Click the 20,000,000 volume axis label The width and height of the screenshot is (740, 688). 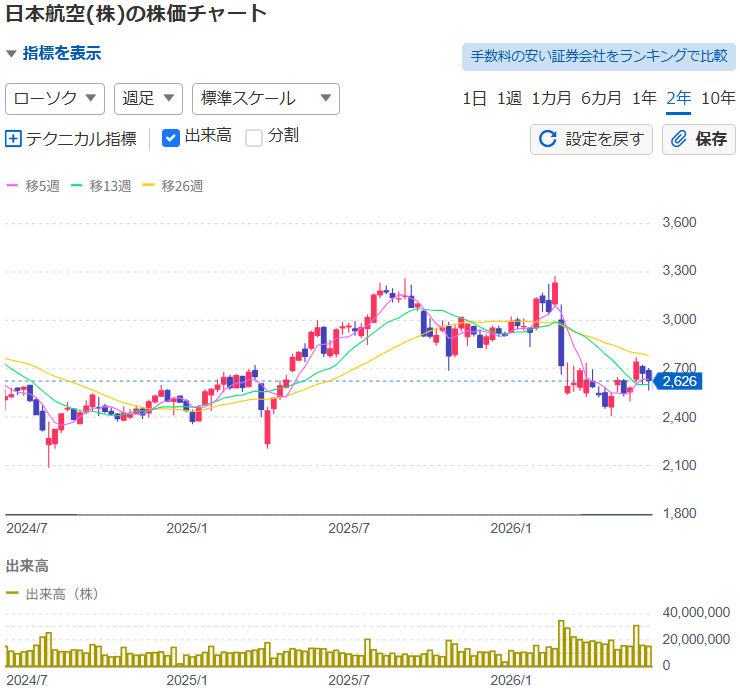(x=696, y=639)
